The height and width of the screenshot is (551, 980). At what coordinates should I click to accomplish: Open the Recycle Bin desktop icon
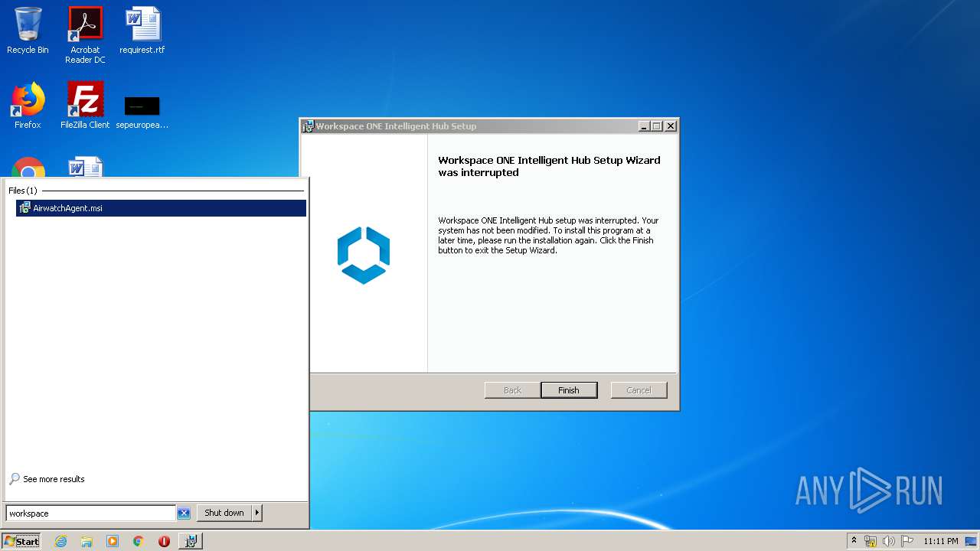(28, 31)
